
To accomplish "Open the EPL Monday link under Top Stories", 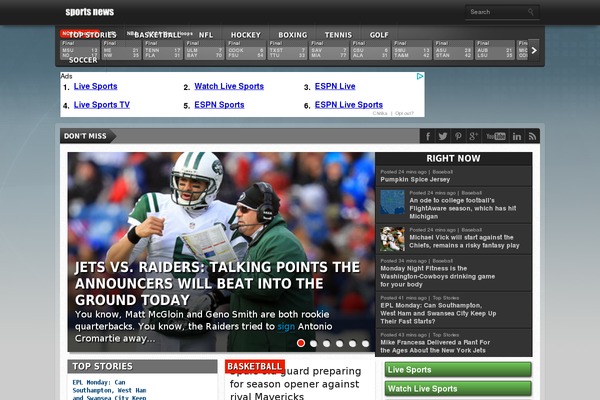I will 109,390.
